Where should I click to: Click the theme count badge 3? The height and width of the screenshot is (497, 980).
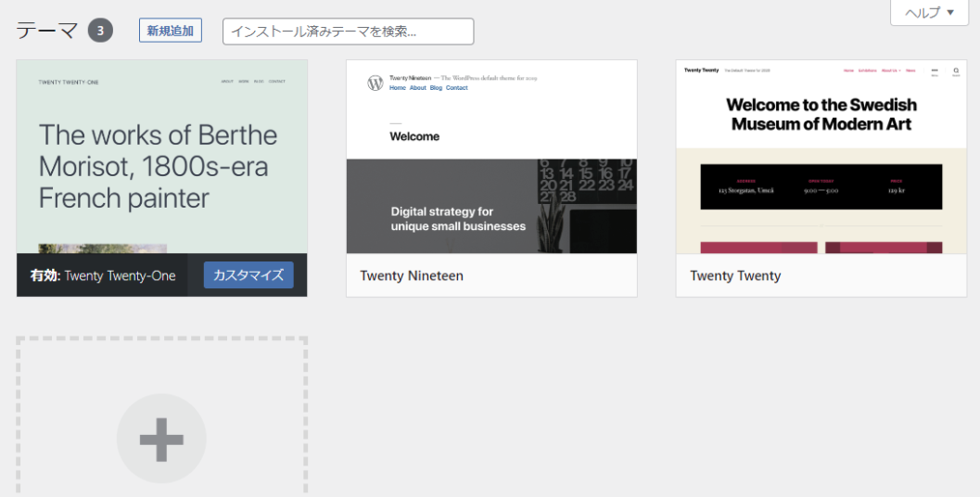[x=100, y=30]
